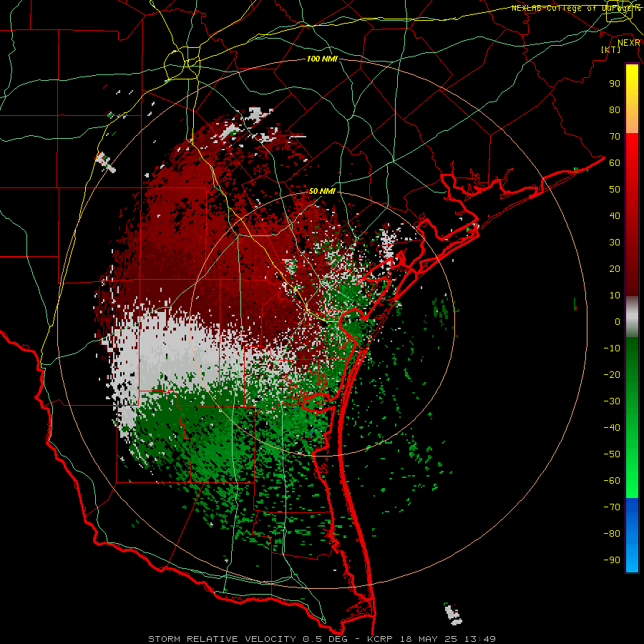The width and height of the screenshot is (644, 644).
Task: Click the 0 knot scale label
Action: 618,322
